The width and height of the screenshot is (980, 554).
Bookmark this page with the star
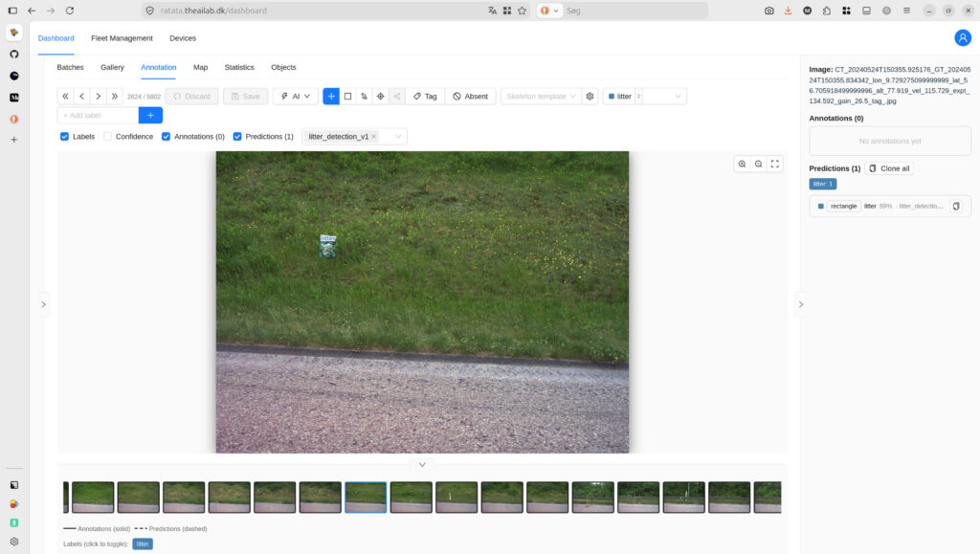coord(522,11)
